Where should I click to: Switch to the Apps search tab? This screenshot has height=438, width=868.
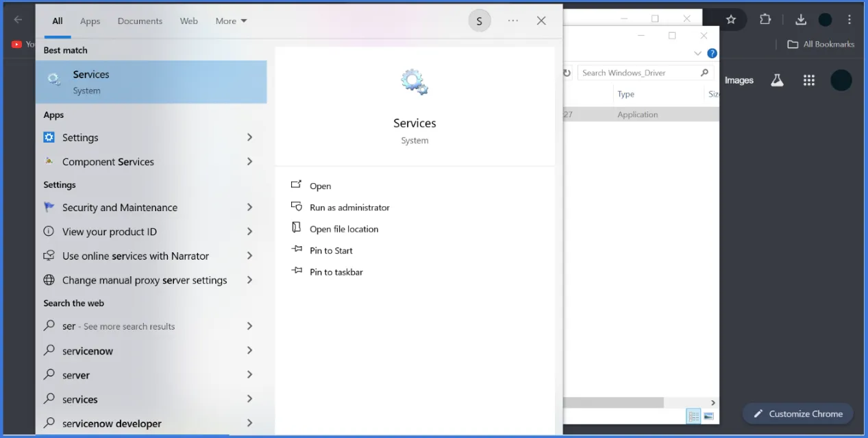pos(90,21)
